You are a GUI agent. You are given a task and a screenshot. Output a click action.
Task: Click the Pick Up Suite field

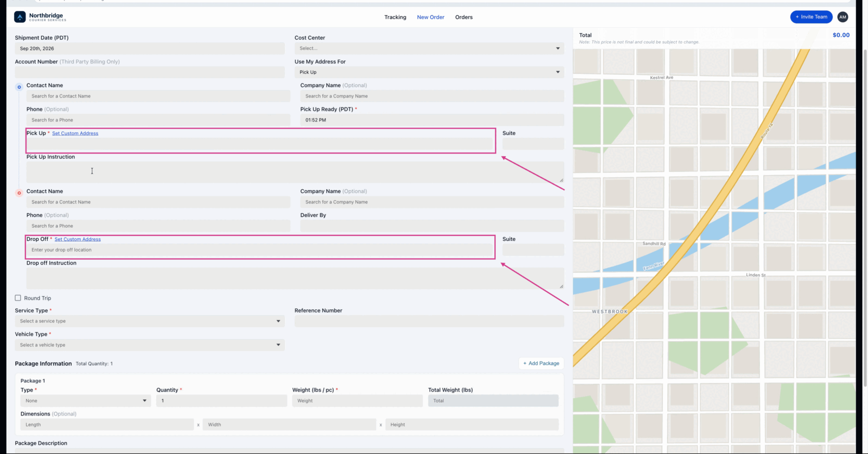[533, 144]
